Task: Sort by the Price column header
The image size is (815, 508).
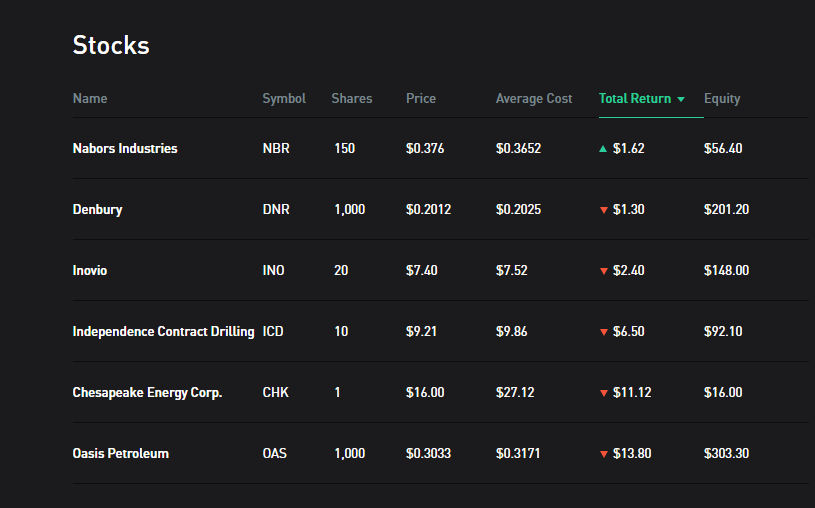Action: 421,99
